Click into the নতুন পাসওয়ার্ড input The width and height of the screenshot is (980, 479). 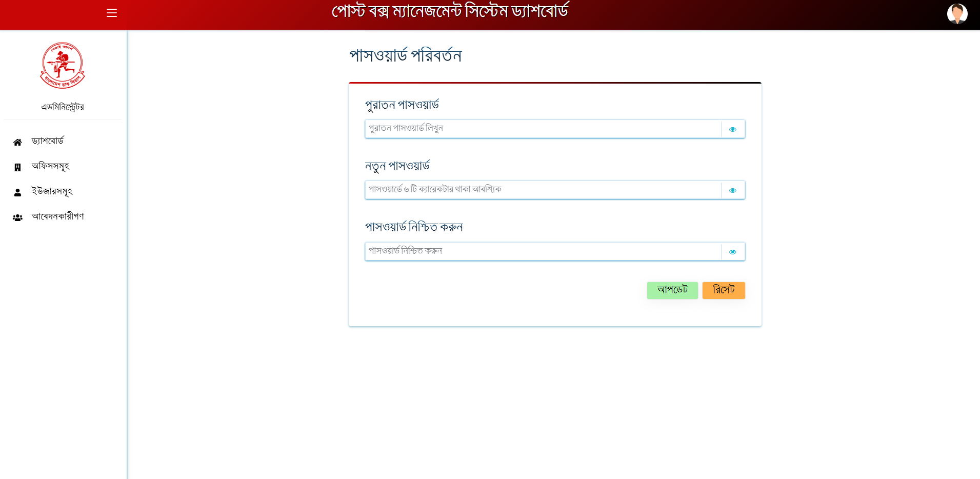pos(543,190)
